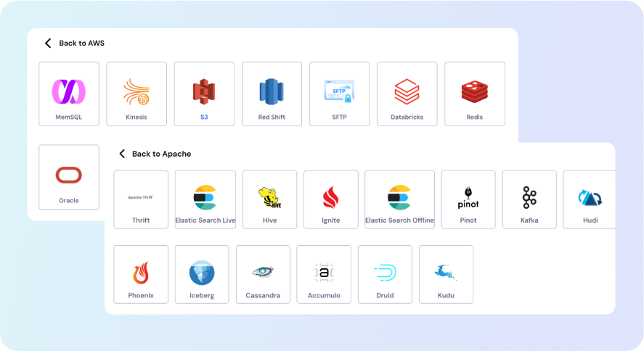Viewport: 644px width, 351px height.
Task: Select the Hudi connector icon
Action: click(x=590, y=198)
